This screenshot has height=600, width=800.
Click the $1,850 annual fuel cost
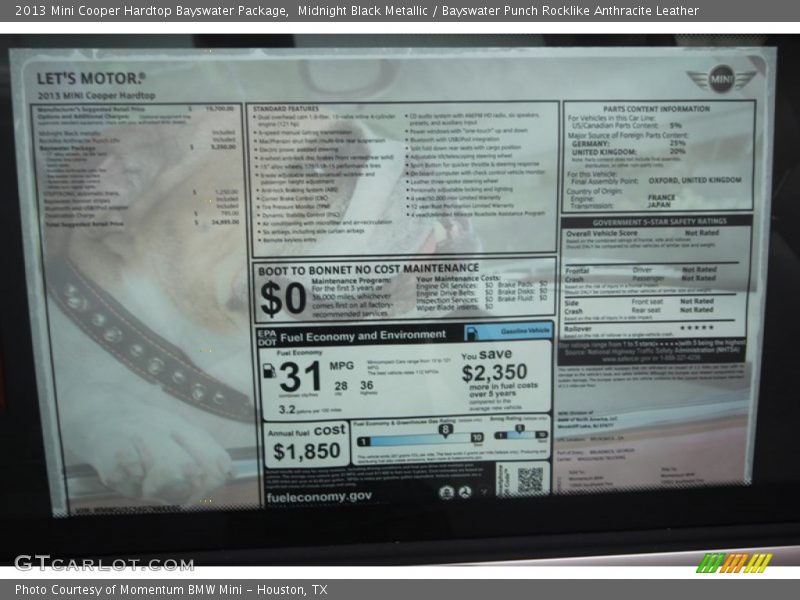click(307, 451)
